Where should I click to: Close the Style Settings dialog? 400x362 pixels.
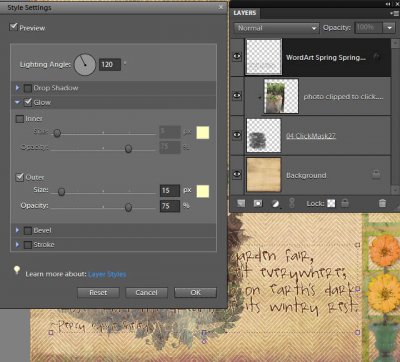click(x=221, y=7)
